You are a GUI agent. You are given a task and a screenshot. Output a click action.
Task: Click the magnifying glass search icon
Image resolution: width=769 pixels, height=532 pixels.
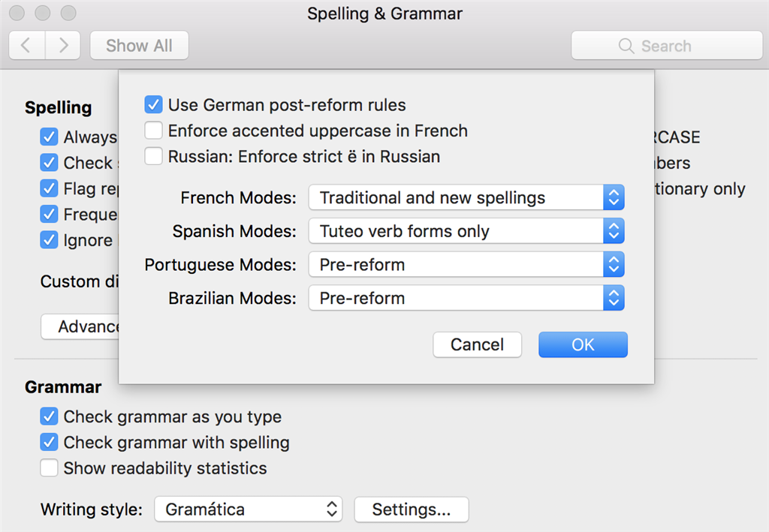pos(626,46)
